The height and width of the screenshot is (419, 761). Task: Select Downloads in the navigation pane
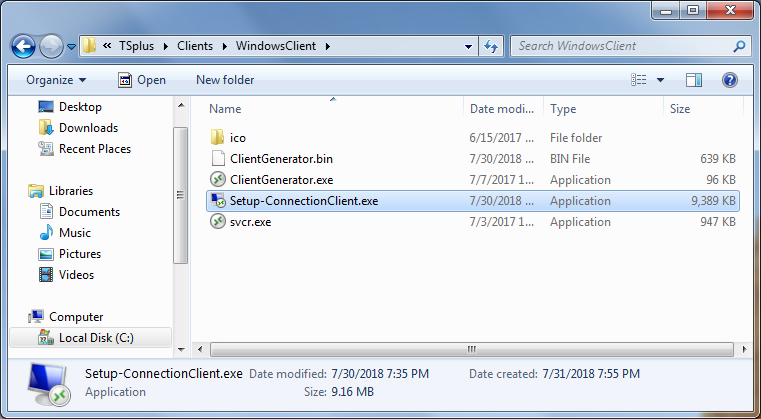click(88, 128)
